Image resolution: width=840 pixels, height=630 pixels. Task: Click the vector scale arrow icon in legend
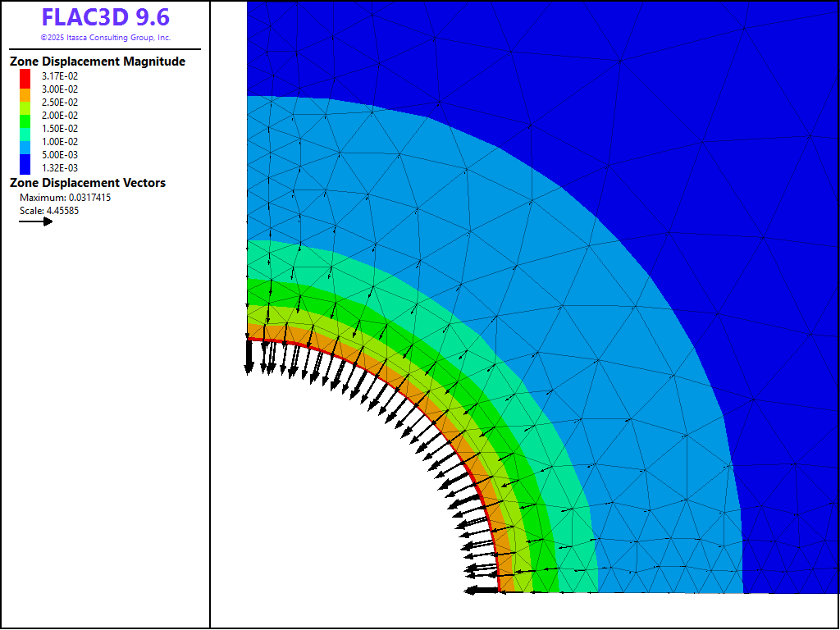click(x=35, y=221)
